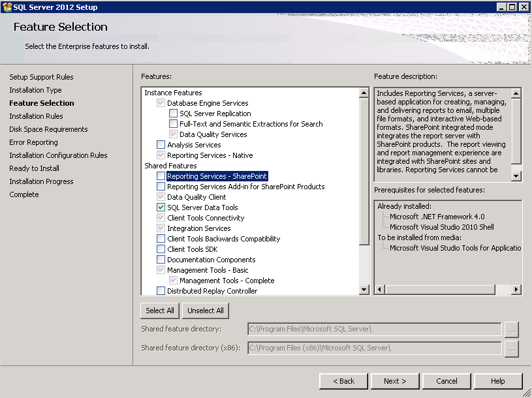Click the Unselect All button
Viewport: 532px width, 398px height.
point(206,311)
